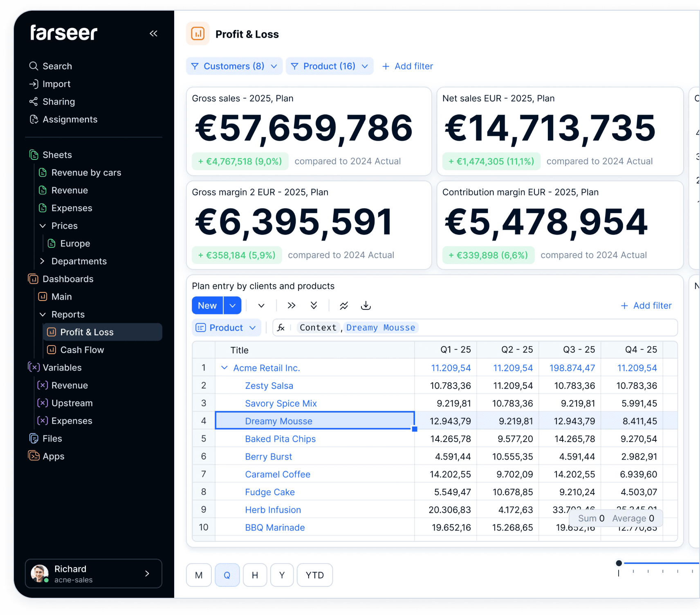Click the formula bar input field
This screenshot has width=700, height=615.
tap(475, 328)
